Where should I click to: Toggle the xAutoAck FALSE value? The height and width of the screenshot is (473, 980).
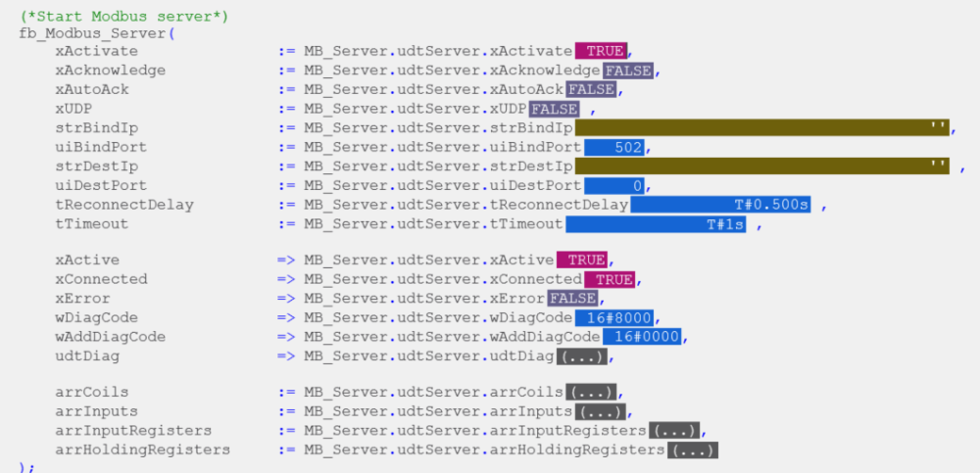coord(591,89)
